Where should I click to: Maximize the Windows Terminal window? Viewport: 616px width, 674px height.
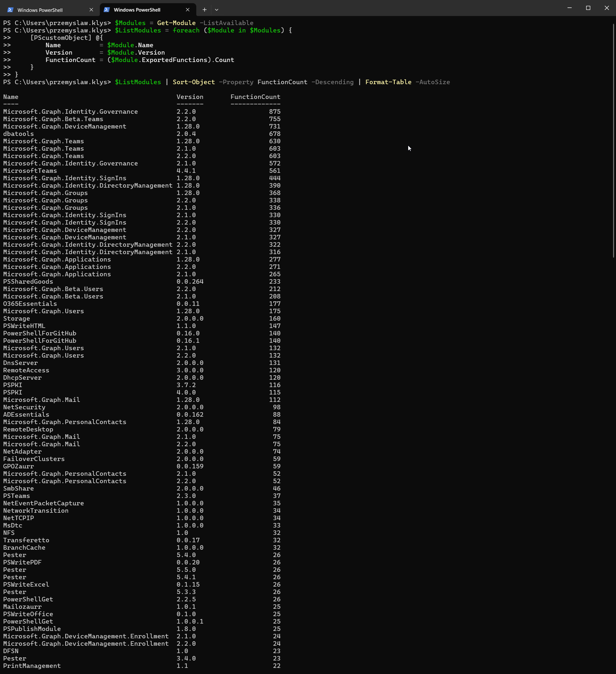(588, 8)
